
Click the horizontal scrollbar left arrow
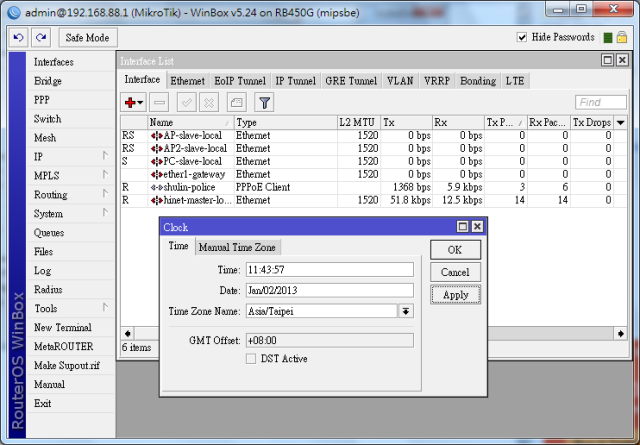(128, 334)
